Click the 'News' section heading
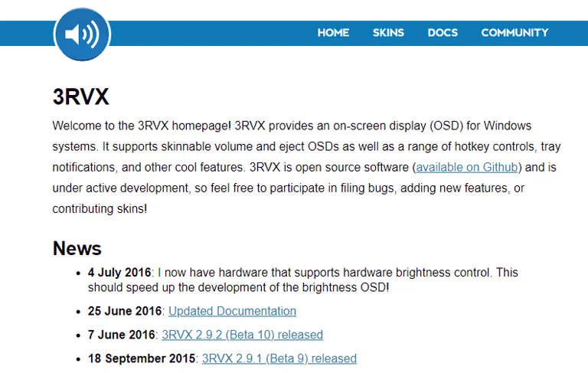This screenshot has width=588, height=373. [77, 248]
